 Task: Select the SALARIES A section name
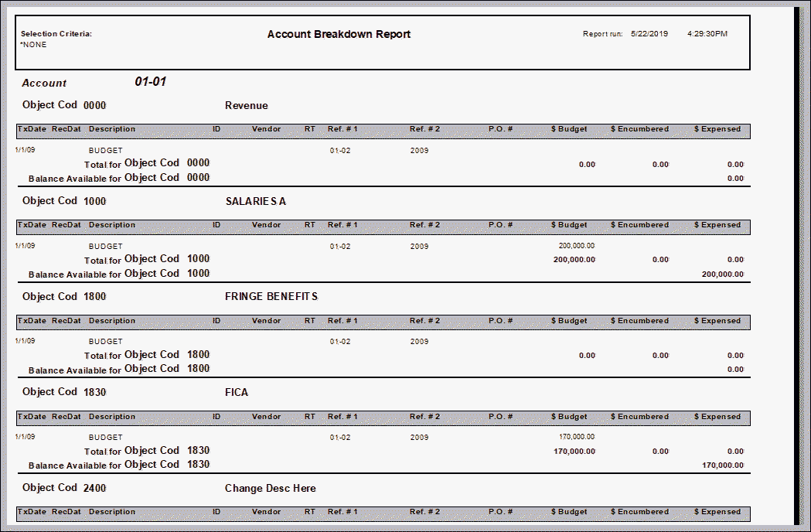255,201
